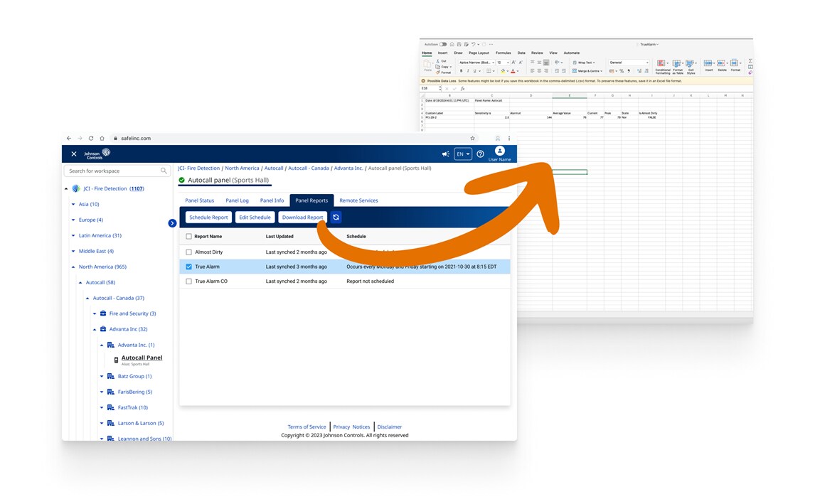Open help question mark icon
815x504 pixels.
click(480, 154)
